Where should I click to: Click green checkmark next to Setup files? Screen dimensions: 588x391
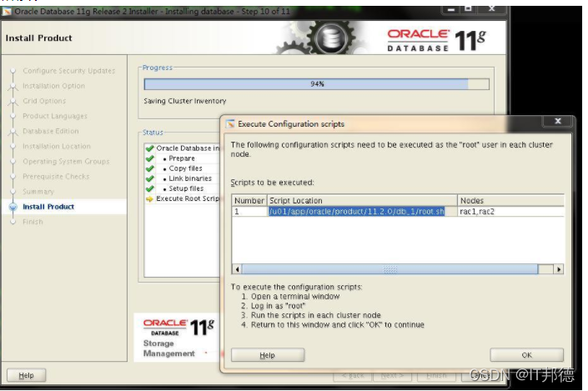point(149,188)
